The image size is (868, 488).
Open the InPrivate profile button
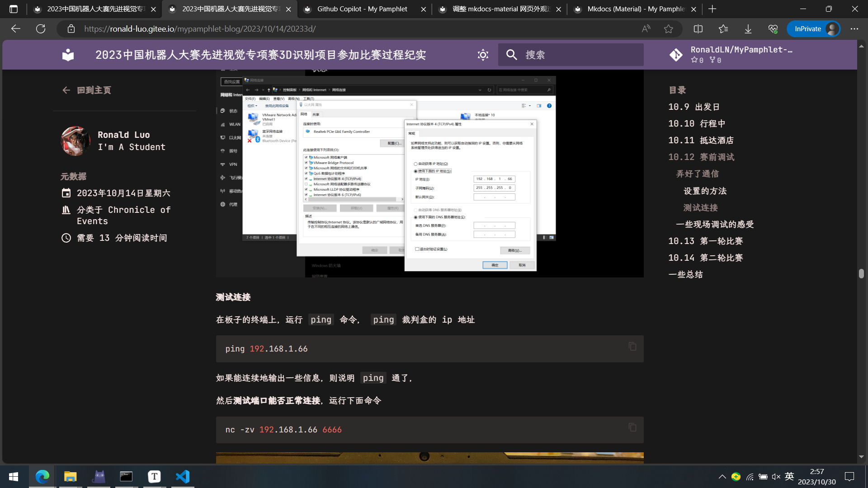click(814, 29)
